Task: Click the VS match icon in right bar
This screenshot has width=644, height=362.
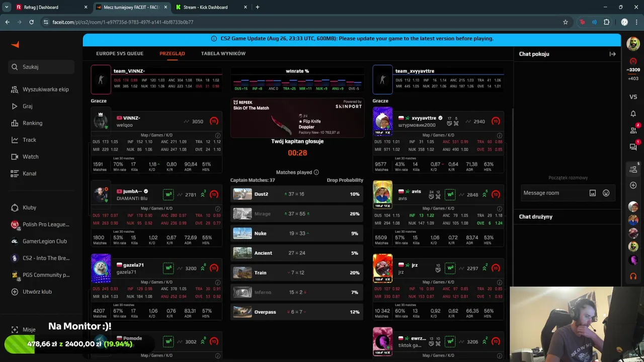Action: click(633, 97)
